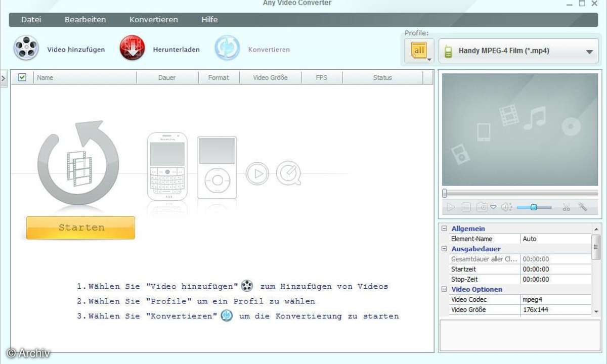This screenshot has height=364, width=607.
Task: Click the volume slider in player controls
Action: point(534,207)
